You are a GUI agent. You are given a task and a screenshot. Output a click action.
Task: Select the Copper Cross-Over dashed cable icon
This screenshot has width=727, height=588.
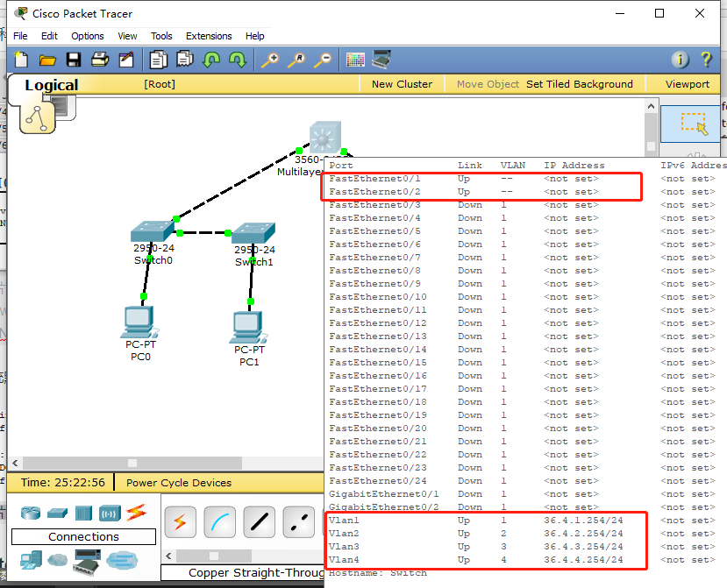[x=298, y=522]
